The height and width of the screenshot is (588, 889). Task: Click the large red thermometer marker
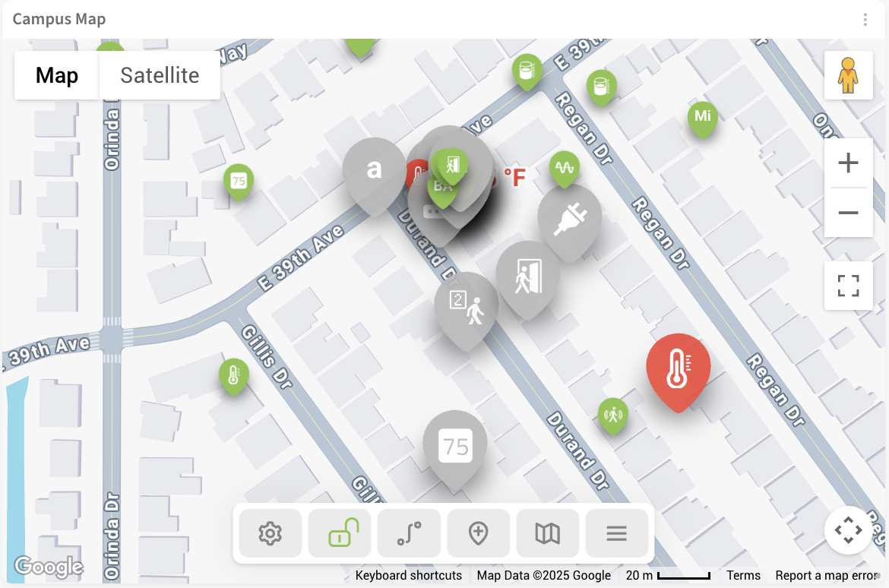point(678,368)
